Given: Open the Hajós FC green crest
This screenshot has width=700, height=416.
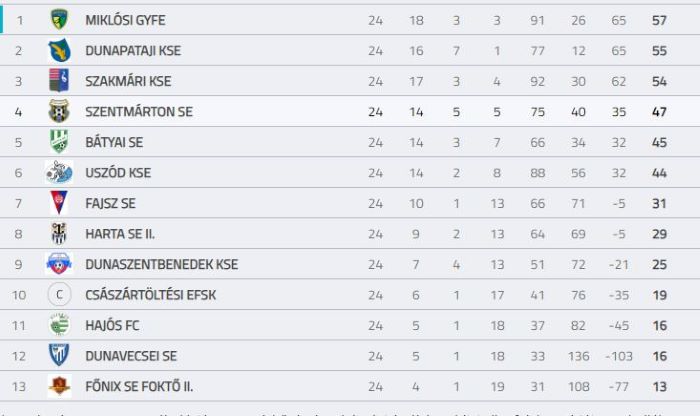Looking at the screenshot, I should click(x=59, y=325).
